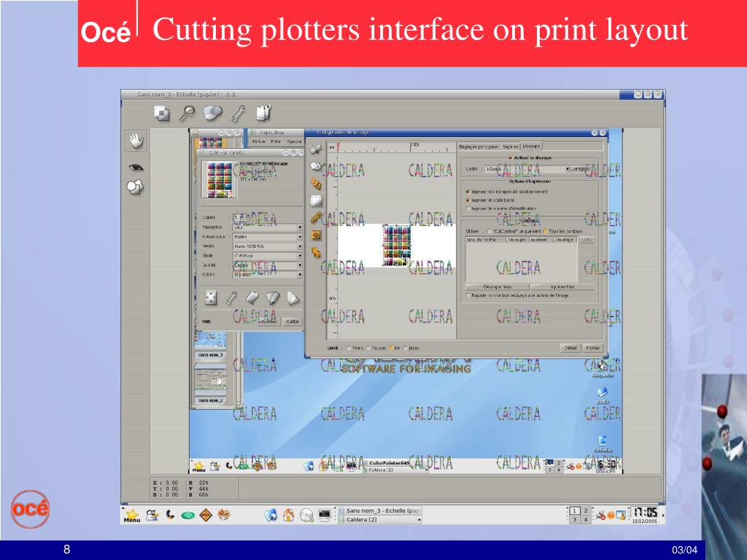Open the Filtre menu in Fileshop window
Viewport: 747px width, 560px height.
point(276,142)
